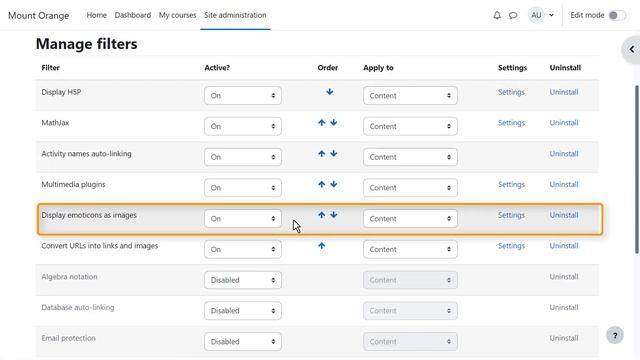Viewport: 640px width, 360px height.
Task: Move Activity names auto-linking down
Action: point(333,153)
